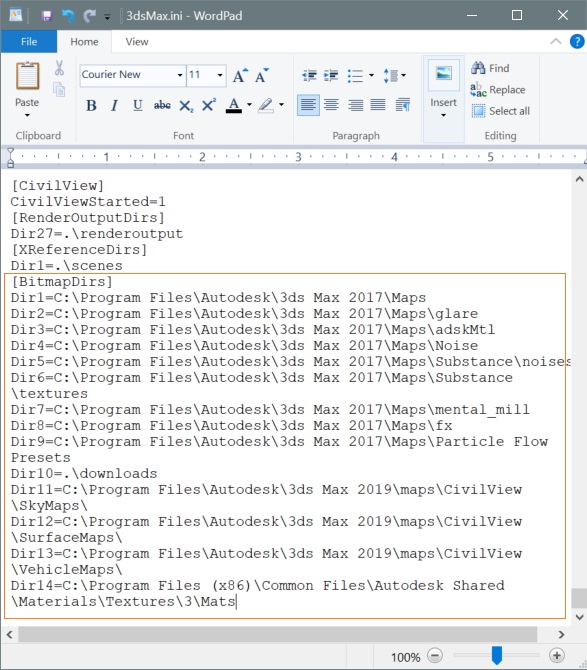This screenshot has height=670, width=587.
Task: Open the text color dropdown arrow
Action: (249, 104)
